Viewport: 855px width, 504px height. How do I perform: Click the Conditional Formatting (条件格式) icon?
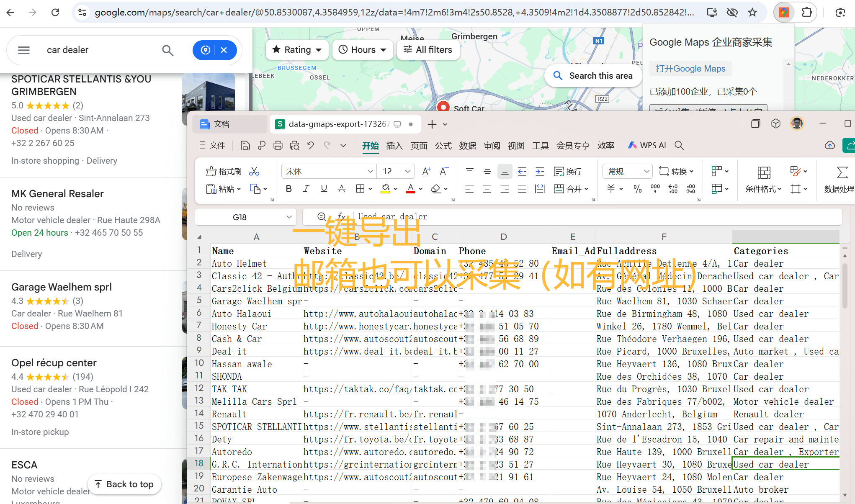pos(763,172)
